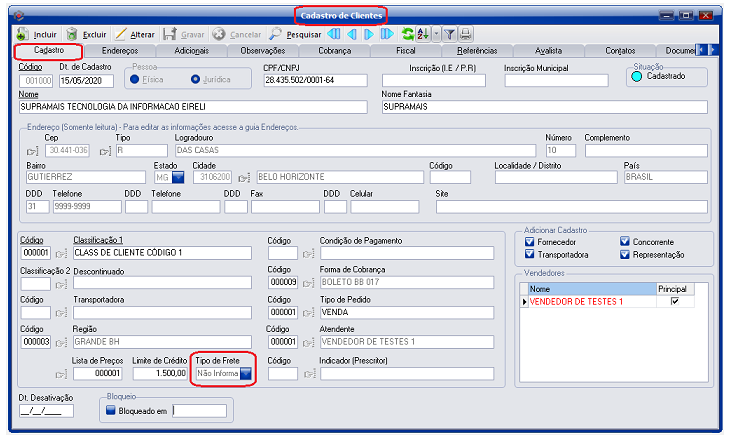Jump to the last record arrow
This screenshot has width=732, height=440.
pyautogui.click(x=386, y=34)
